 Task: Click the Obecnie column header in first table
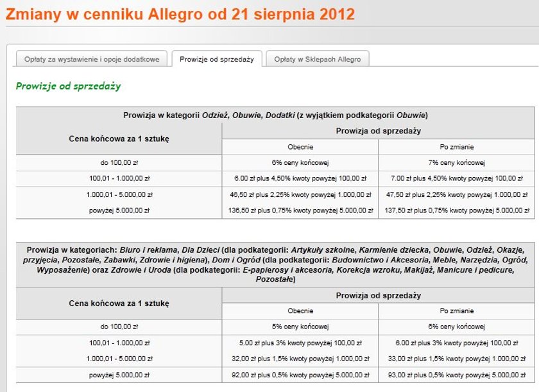[x=300, y=147]
